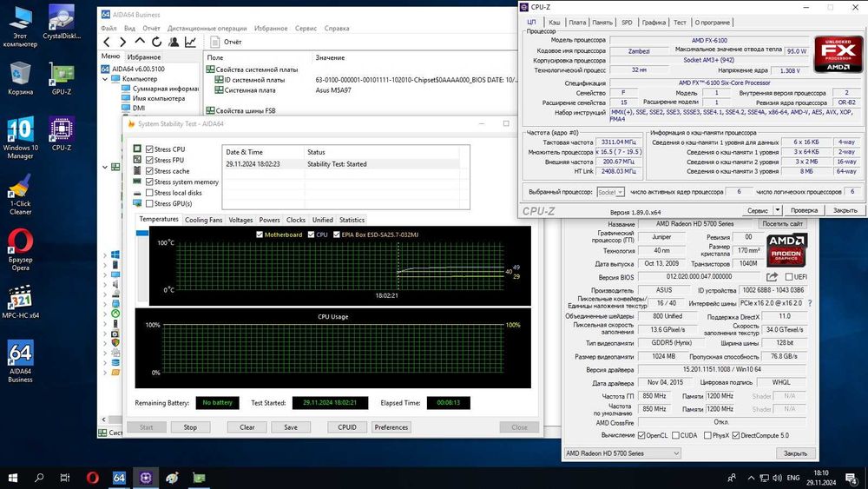The height and width of the screenshot is (489, 868).
Task: Click AIDA64 toolbar Up arrow
Action: pyautogui.click(x=140, y=42)
